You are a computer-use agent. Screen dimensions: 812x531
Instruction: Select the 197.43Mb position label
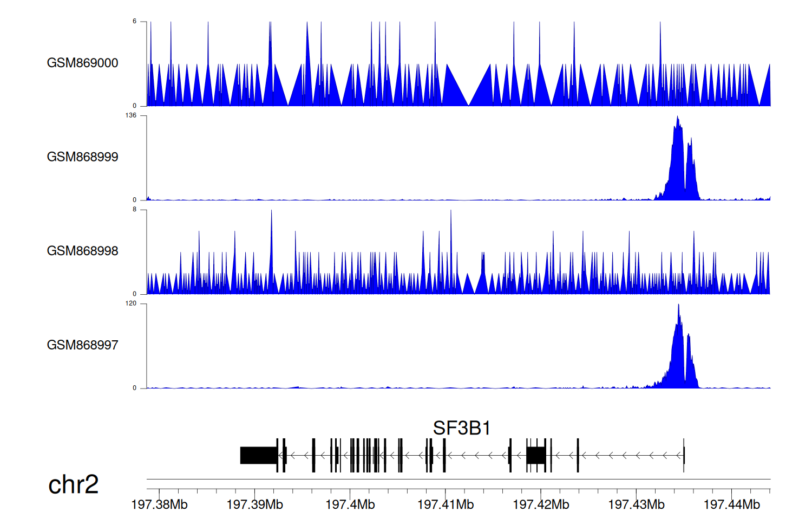[636, 504]
